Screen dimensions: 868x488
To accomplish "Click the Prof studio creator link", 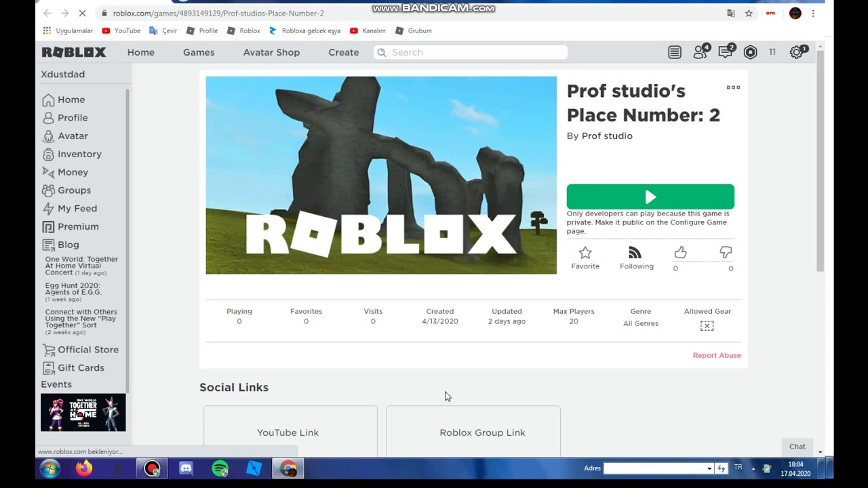I will click(x=607, y=136).
